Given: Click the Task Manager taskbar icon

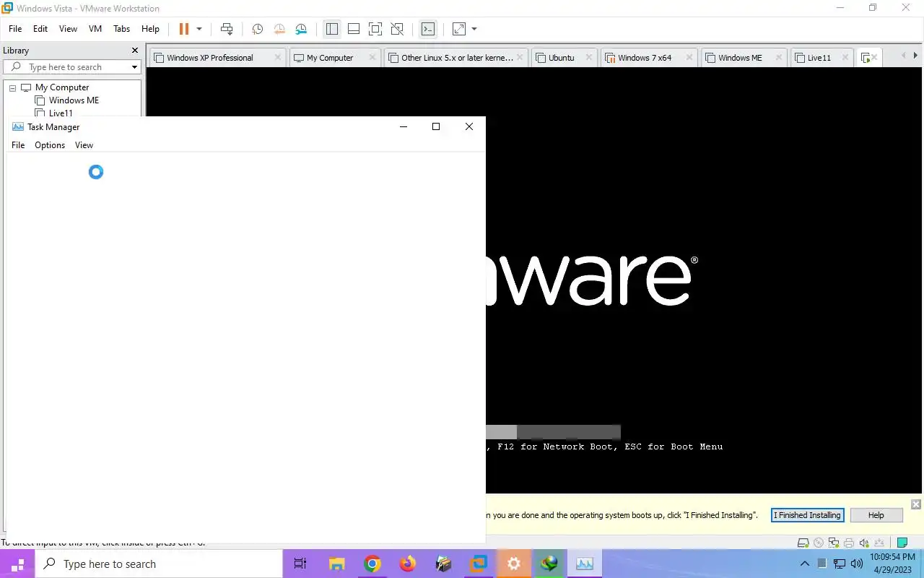Looking at the screenshot, I should 584,564.
